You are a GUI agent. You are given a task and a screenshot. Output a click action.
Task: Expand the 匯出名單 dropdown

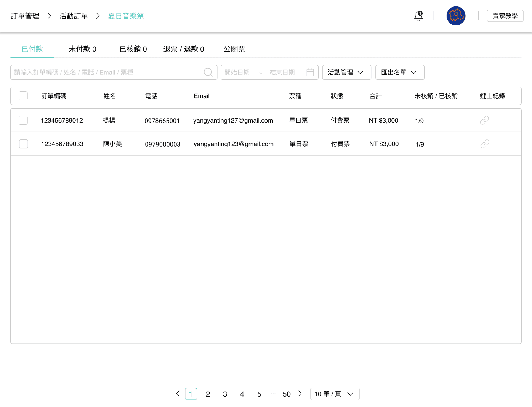[x=400, y=73]
